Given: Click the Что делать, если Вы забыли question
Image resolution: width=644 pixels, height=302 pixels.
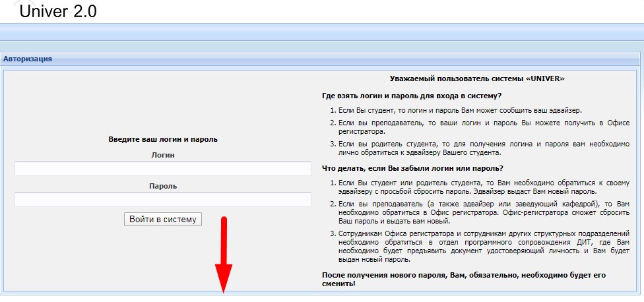Looking at the screenshot, I should click(412, 167).
